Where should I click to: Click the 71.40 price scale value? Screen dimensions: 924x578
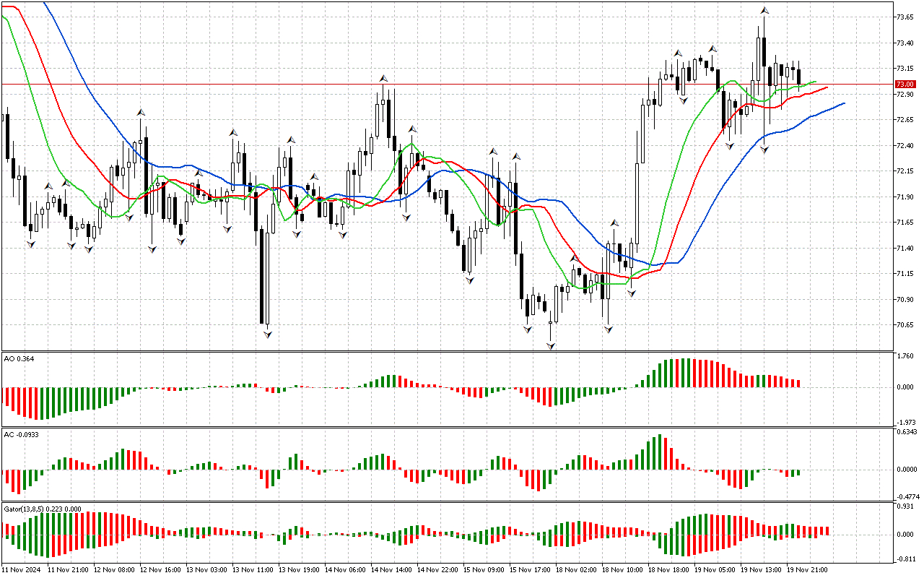[905, 249]
